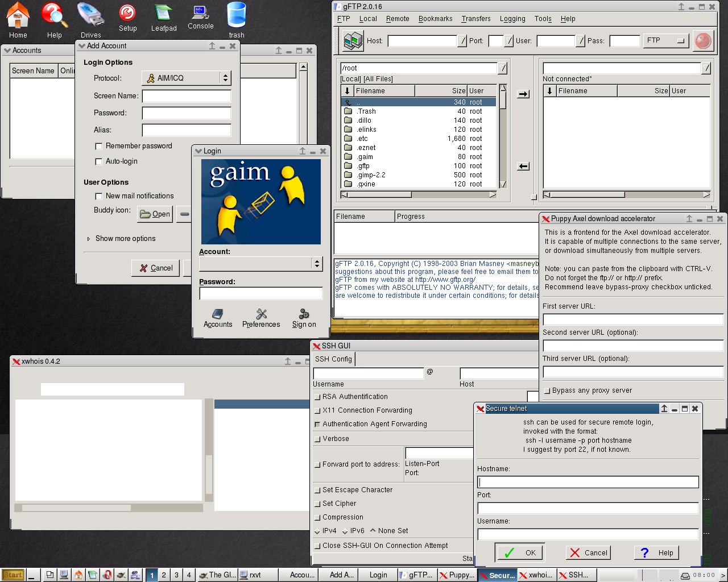Click the sort arrow in gFTP remote file list

tap(549, 91)
